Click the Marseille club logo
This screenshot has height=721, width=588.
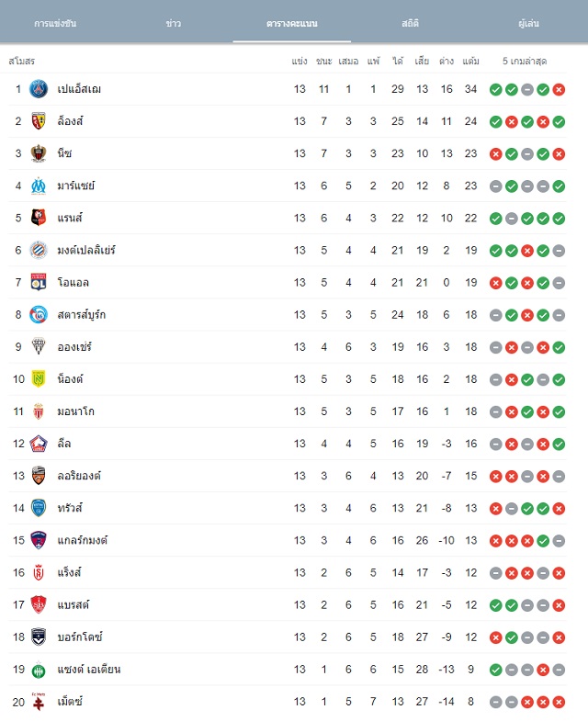coord(39,186)
